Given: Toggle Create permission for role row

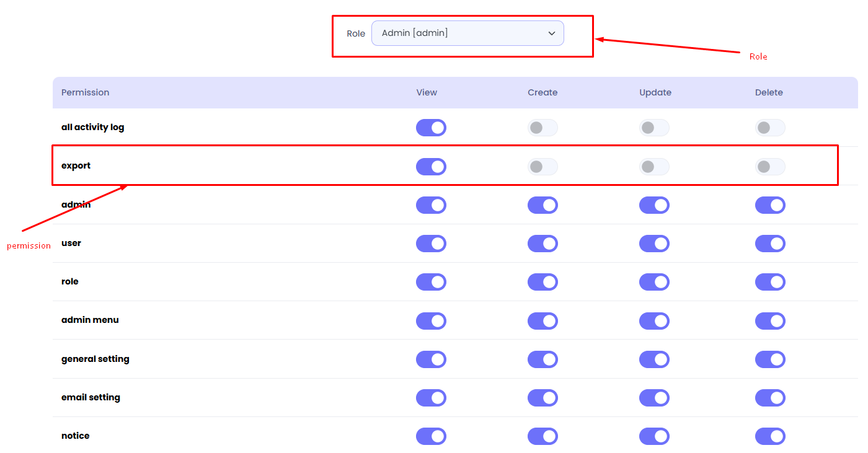Looking at the screenshot, I should click(542, 282).
